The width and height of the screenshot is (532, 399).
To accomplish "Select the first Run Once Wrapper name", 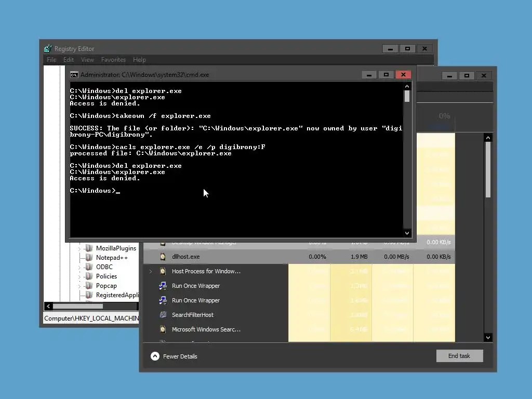I will tap(196, 286).
